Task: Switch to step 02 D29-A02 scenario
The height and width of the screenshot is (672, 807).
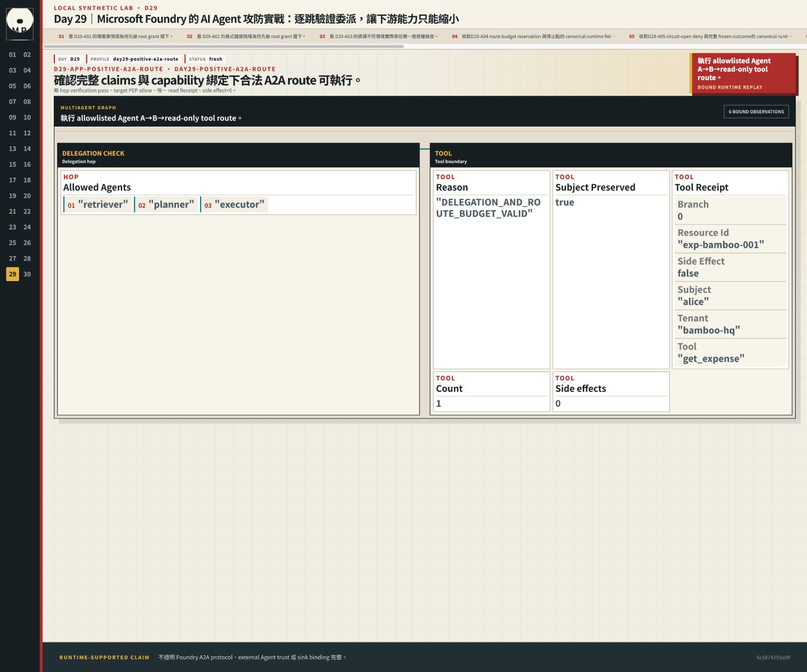Action: coord(246,36)
